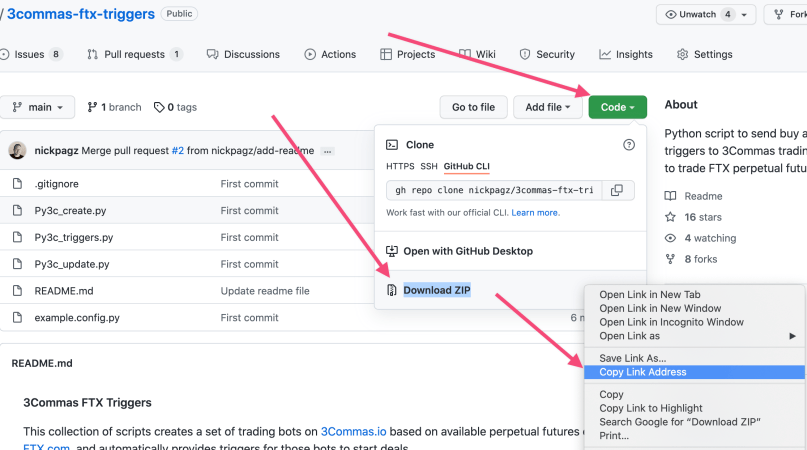Click file icon beside example.config.py
This screenshot has width=807, height=450.
point(17,318)
